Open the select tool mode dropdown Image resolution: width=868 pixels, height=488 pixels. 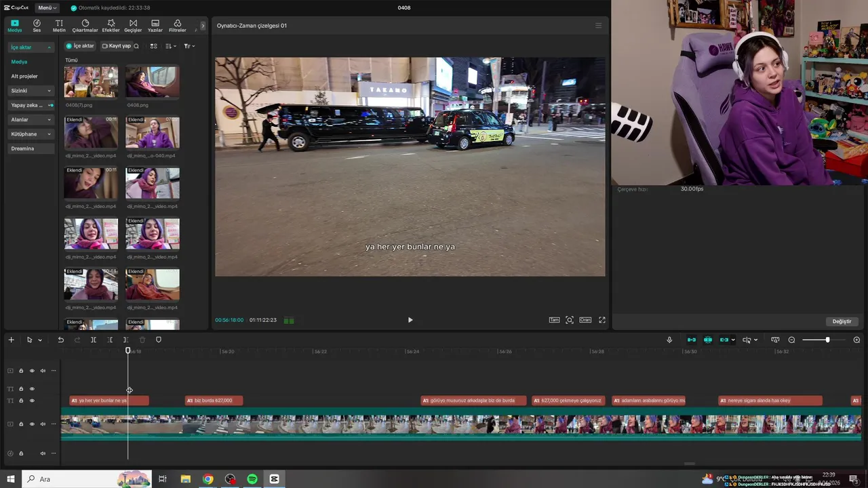point(40,340)
